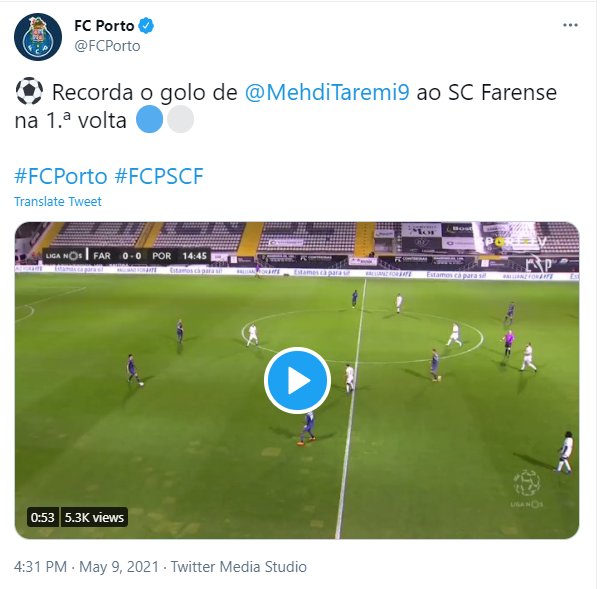Viewport: 600px width, 589px height.
Task: Open the #FCPSCF hashtag
Action: tap(159, 176)
